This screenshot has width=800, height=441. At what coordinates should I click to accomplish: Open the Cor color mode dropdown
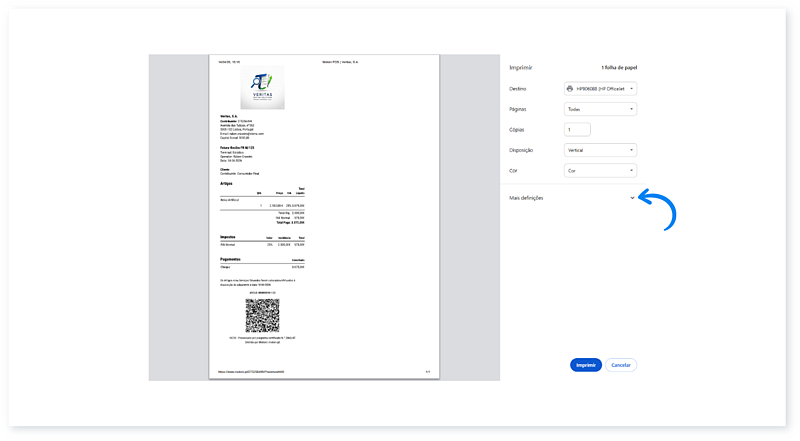600,170
